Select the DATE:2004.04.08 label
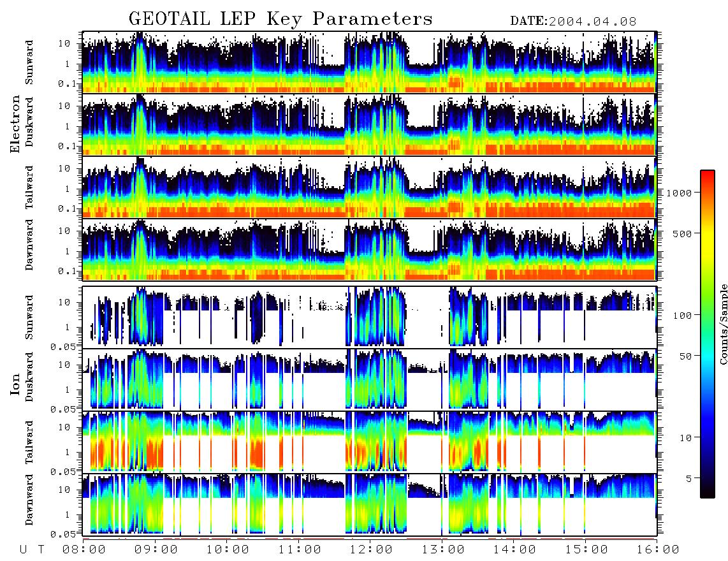The width and height of the screenshot is (728, 561). point(573,22)
